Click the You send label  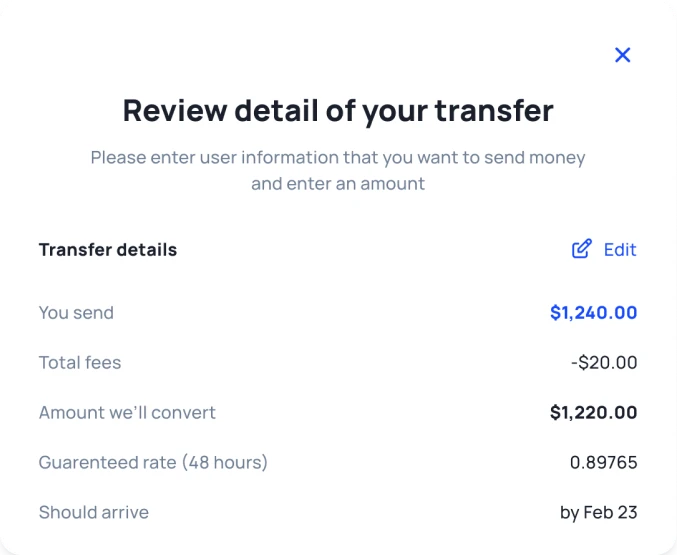76,313
